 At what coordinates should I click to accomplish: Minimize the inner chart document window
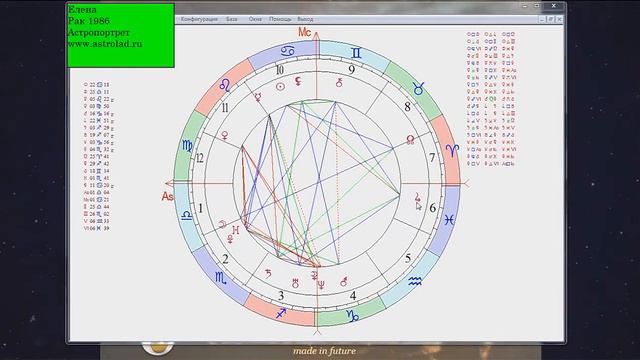click(x=542, y=19)
